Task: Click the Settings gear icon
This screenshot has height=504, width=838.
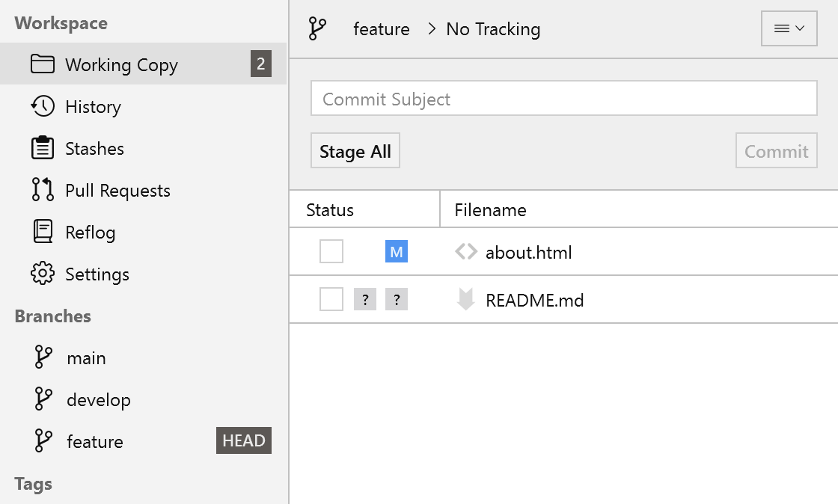Action: click(43, 274)
